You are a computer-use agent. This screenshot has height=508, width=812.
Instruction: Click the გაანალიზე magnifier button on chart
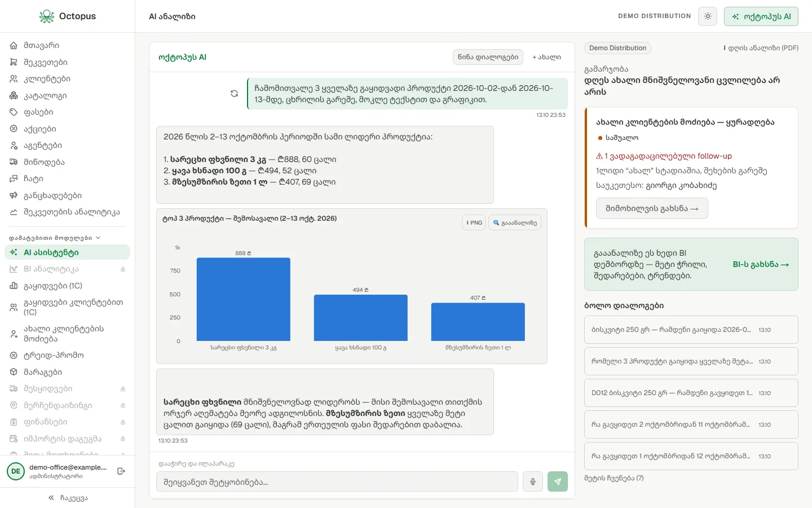(x=515, y=222)
